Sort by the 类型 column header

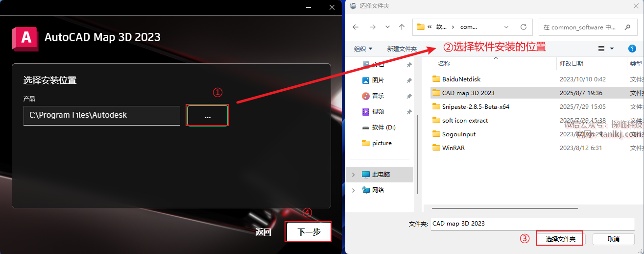(x=636, y=64)
